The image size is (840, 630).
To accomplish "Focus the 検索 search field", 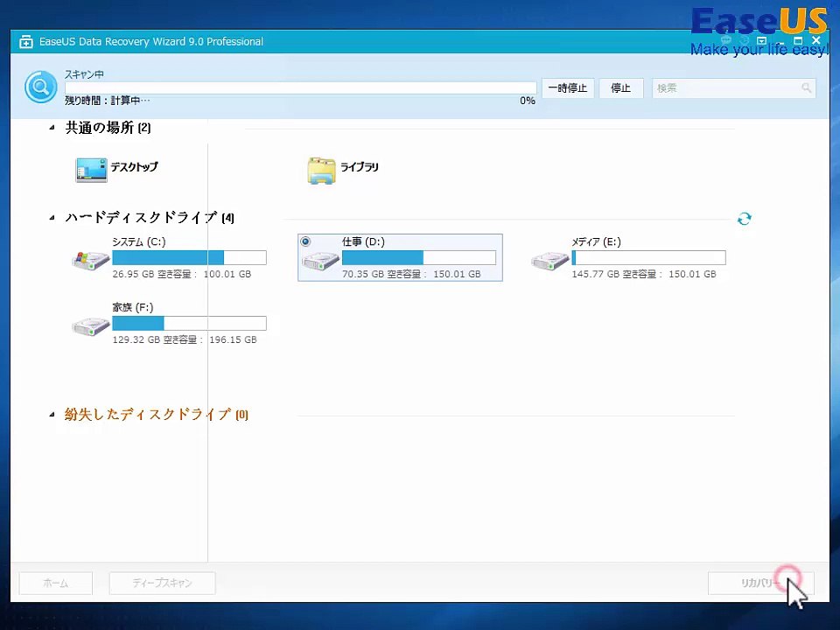I will click(x=734, y=88).
